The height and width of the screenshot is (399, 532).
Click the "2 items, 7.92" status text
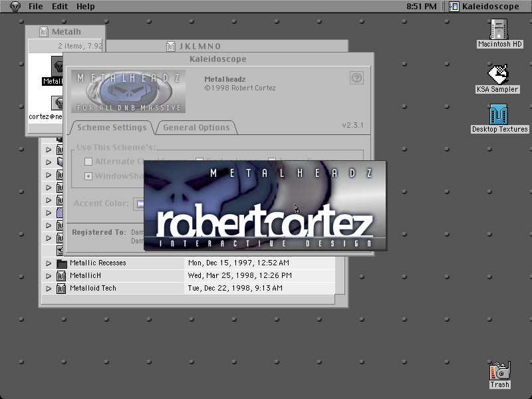click(80, 46)
